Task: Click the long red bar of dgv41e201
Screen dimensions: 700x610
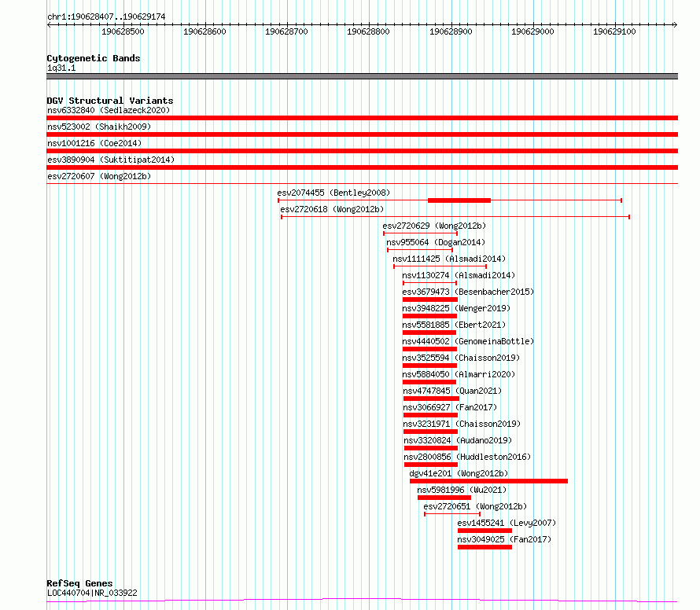Action: [488, 481]
